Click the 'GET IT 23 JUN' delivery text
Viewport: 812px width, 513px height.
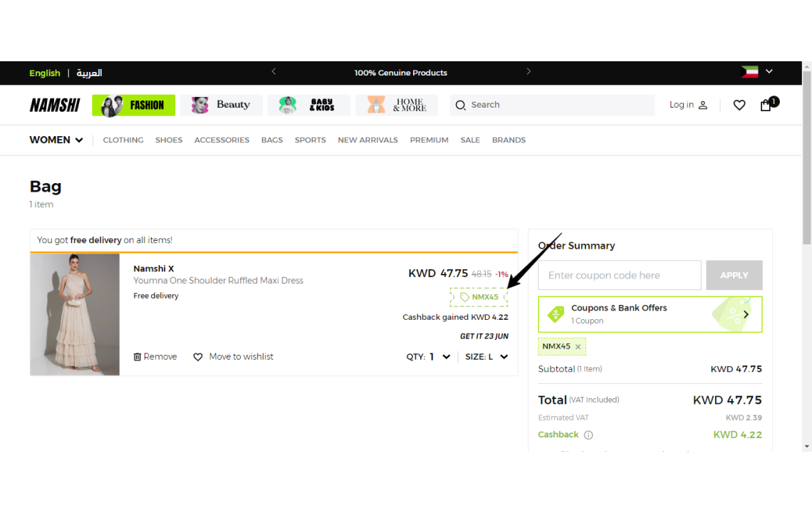(x=484, y=336)
